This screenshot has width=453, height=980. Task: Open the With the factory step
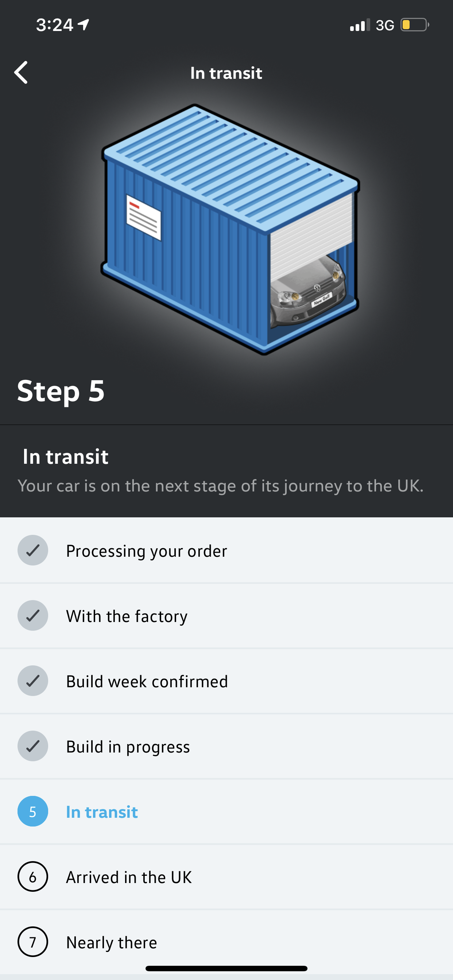[226, 615]
